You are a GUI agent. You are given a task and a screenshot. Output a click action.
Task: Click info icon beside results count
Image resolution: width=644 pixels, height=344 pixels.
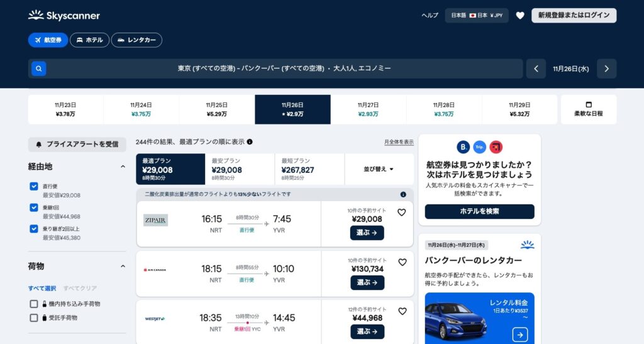(x=250, y=142)
